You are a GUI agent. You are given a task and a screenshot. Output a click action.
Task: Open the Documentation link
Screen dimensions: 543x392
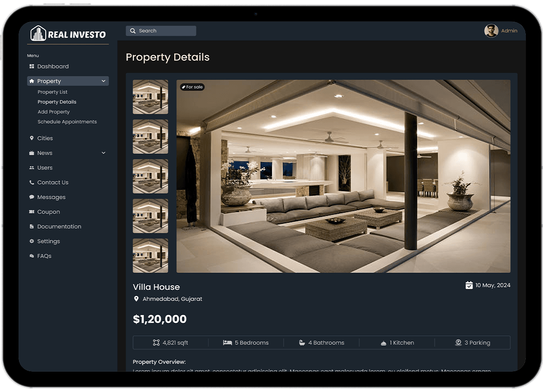[59, 226]
